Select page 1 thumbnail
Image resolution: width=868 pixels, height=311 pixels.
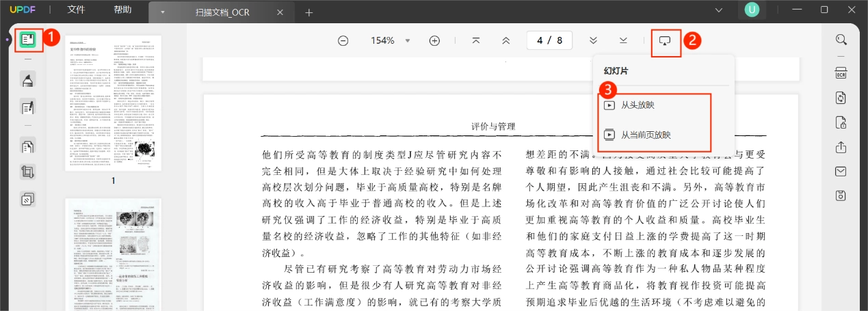point(113,103)
